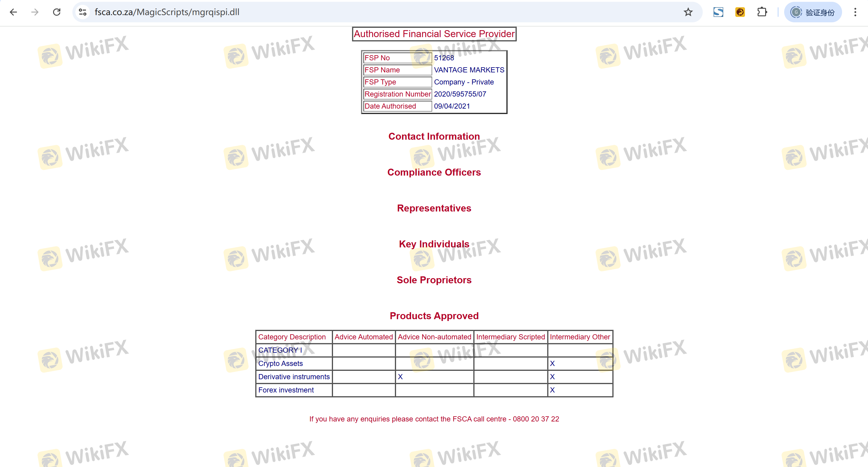
Task: Click the Crypto Assets row label
Action: 280,363
